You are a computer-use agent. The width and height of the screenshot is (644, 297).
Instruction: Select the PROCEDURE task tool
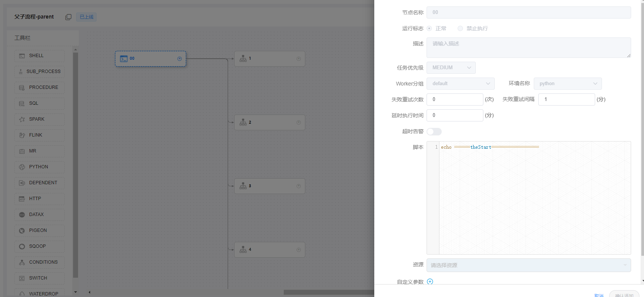click(x=39, y=87)
